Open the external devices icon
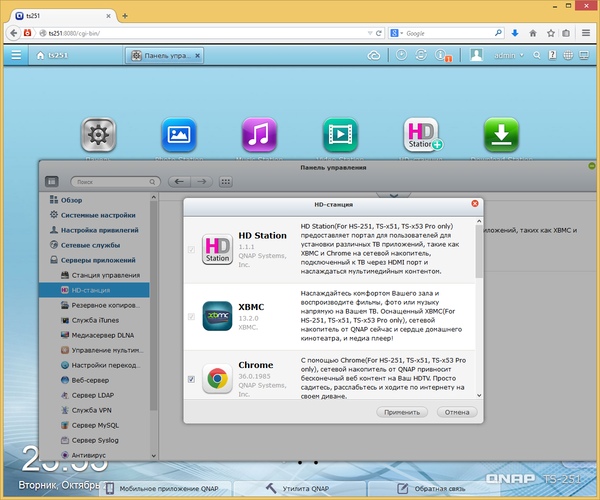This screenshot has width=600, height=500. coord(421,55)
